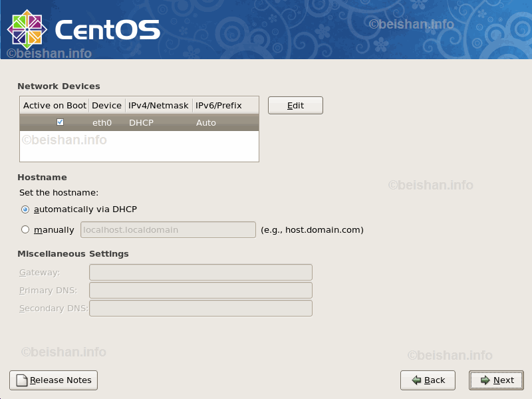Click the CentOS logo icon
This screenshot has height=399, width=532.
click(27, 29)
